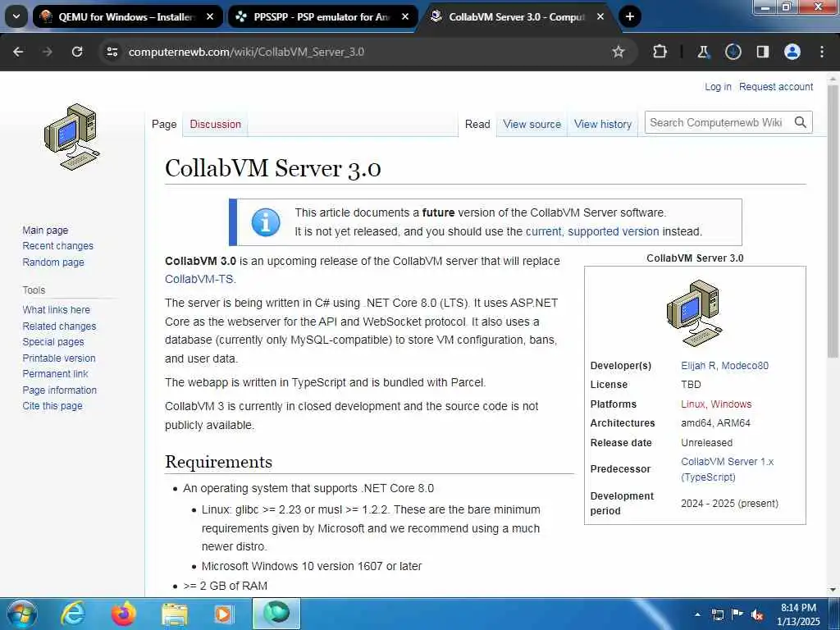Open Windows Explorer folder in taskbar
Screen dimensions: 840x630
pos(175,614)
